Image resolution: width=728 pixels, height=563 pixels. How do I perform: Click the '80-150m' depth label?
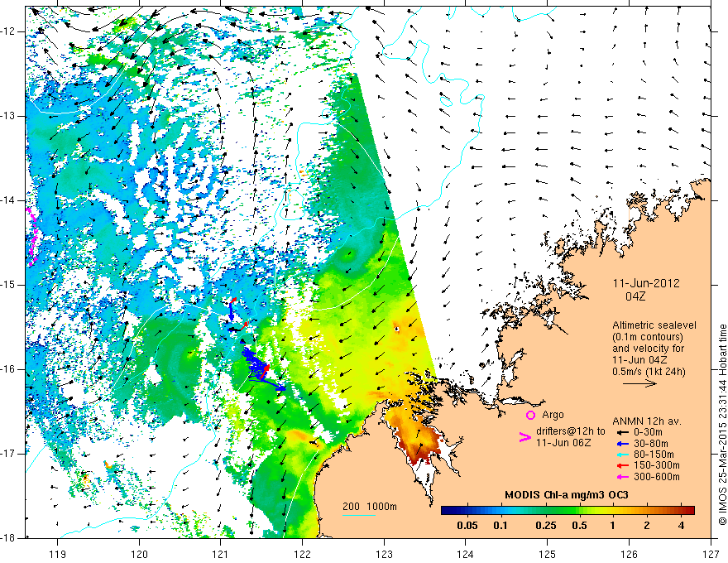point(654,455)
